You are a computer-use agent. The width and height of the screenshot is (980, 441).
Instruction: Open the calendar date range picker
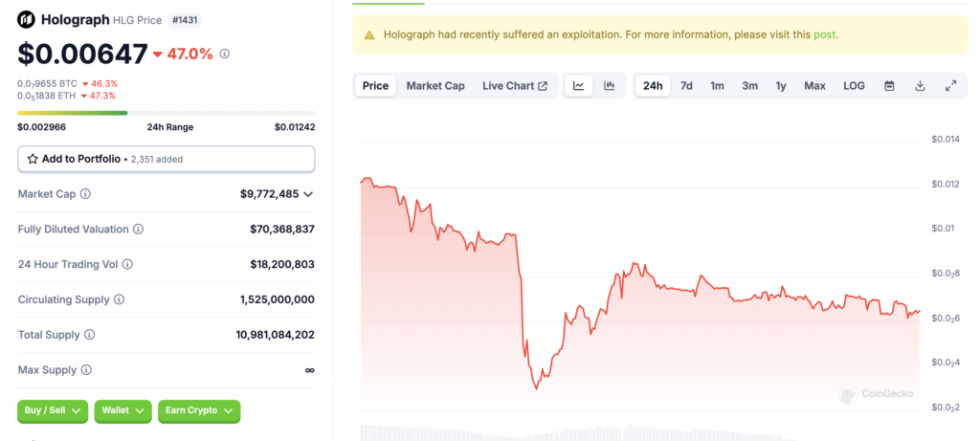pyautogui.click(x=889, y=86)
